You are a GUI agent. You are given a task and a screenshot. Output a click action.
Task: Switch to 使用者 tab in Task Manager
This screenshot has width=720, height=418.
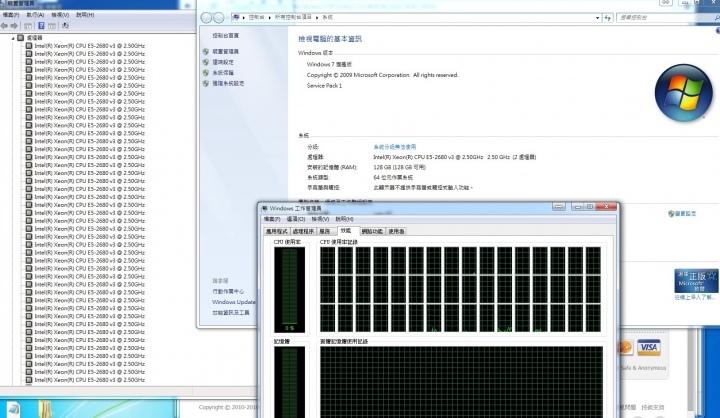[x=396, y=232]
